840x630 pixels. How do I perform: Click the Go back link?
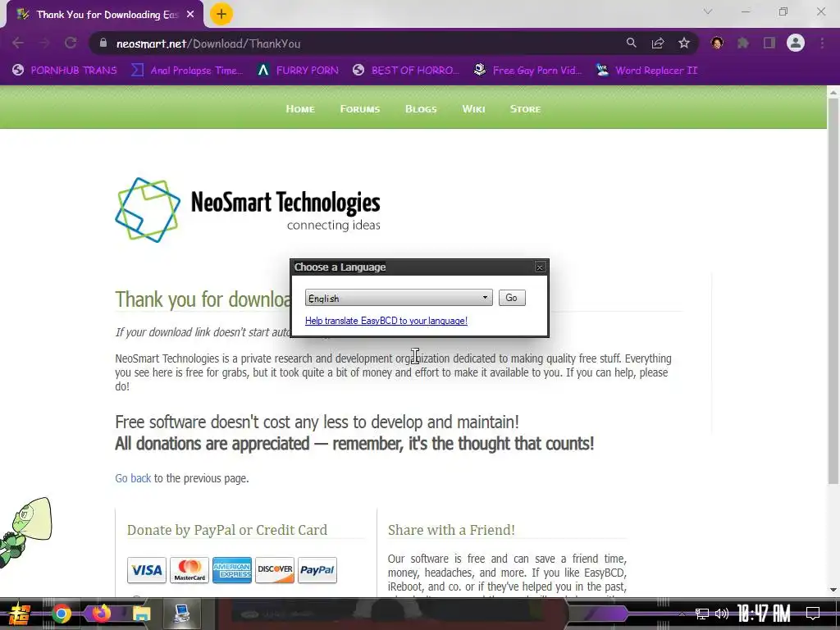tap(133, 478)
